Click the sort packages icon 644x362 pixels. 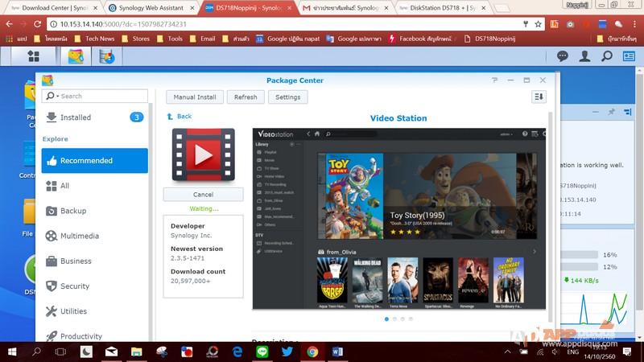[x=539, y=97]
